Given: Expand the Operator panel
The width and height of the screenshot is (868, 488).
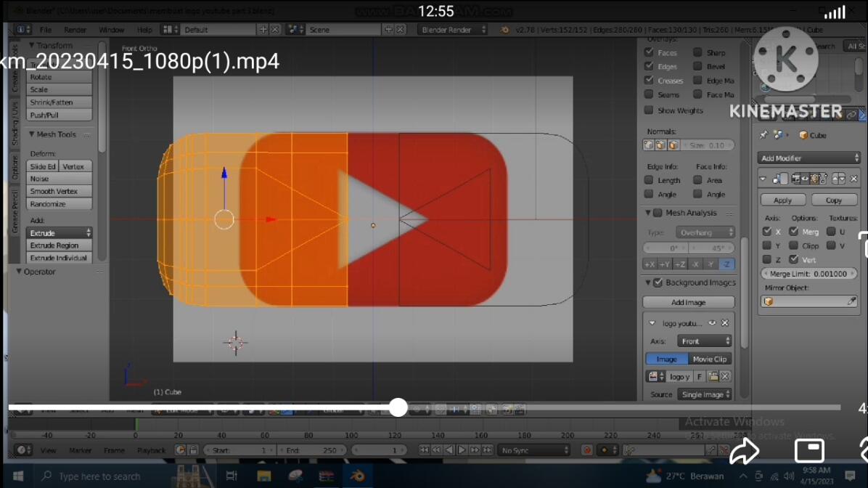Looking at the screenshot, I should 19,272.
